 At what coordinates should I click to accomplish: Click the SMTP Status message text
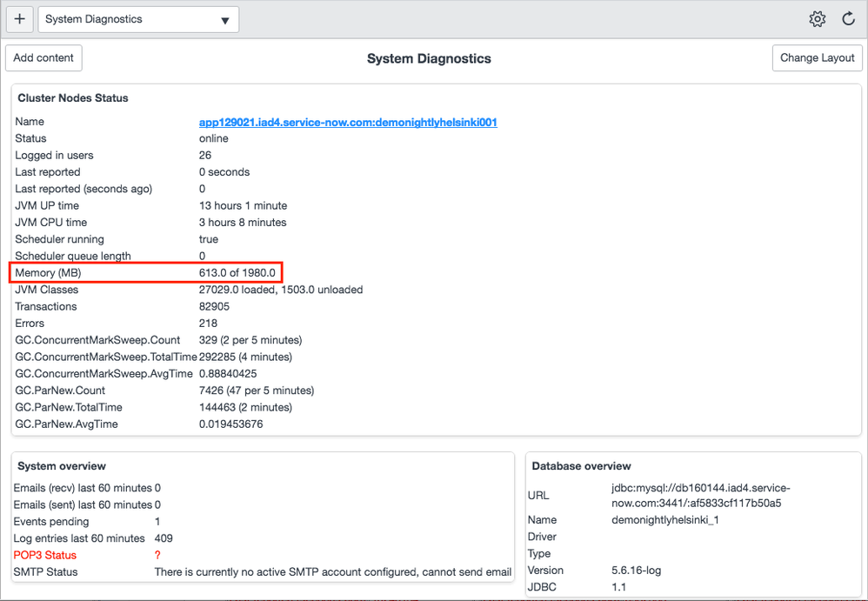pos(332,572)
